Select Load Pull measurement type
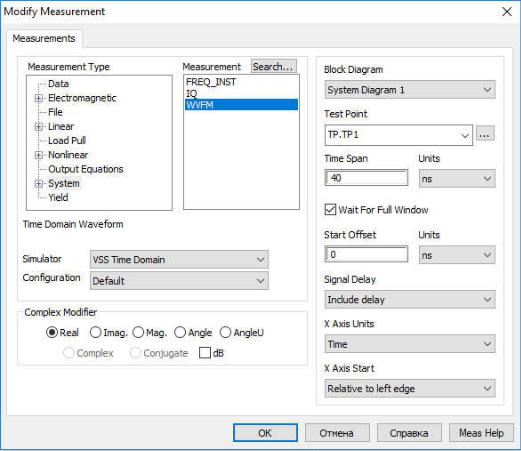This screenshot has width=521, height=451. tap(67, 141)
